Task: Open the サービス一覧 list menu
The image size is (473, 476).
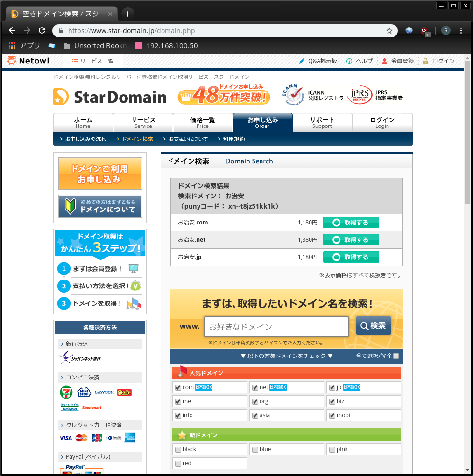Action: click(92, 61)
